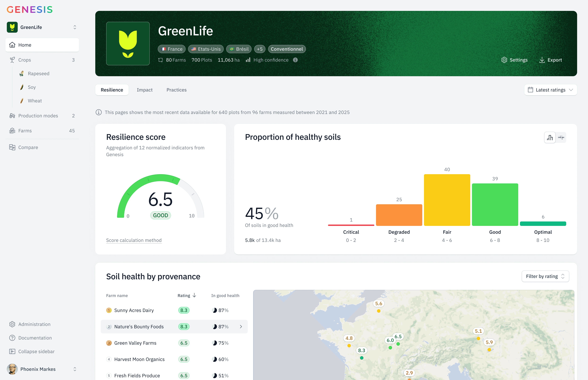Switch healthy soils to distribution view
Viewport: 588px width, 380px height.
[x=561, y=137]
